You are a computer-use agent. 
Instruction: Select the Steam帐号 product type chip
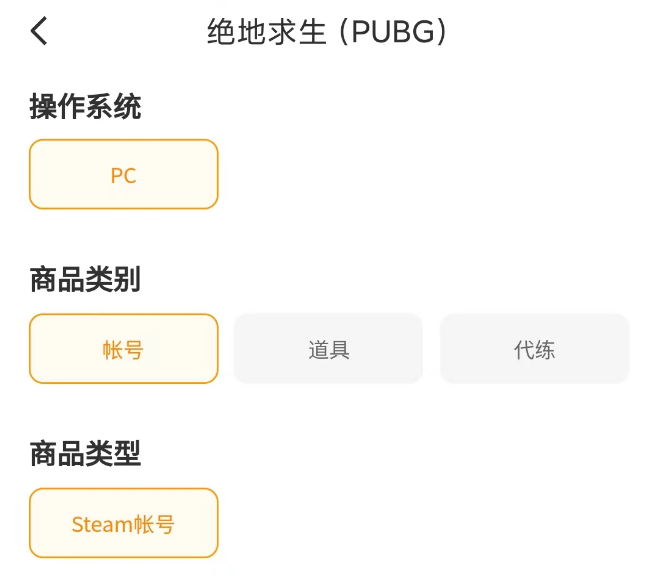pyautogui.click(x=124, y=523)
